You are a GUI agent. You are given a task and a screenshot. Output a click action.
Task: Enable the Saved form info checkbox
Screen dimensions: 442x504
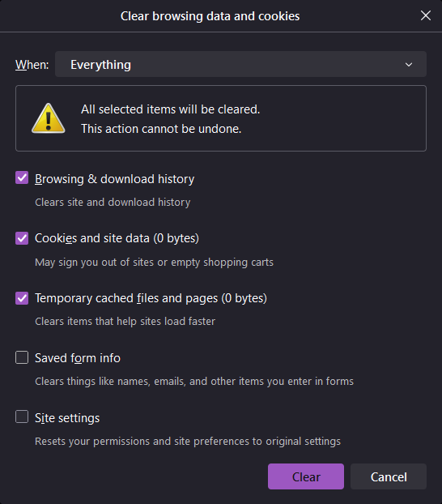point(22,357)
